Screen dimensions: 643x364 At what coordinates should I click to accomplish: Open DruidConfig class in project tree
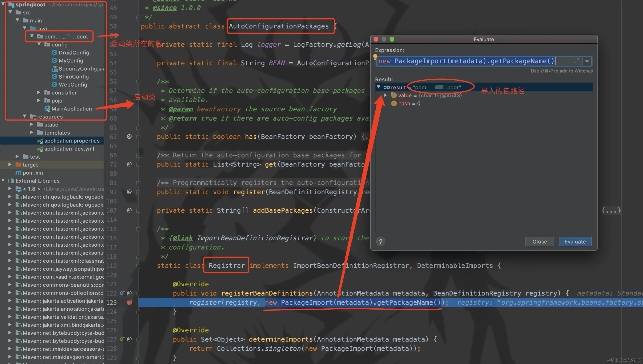74,53
